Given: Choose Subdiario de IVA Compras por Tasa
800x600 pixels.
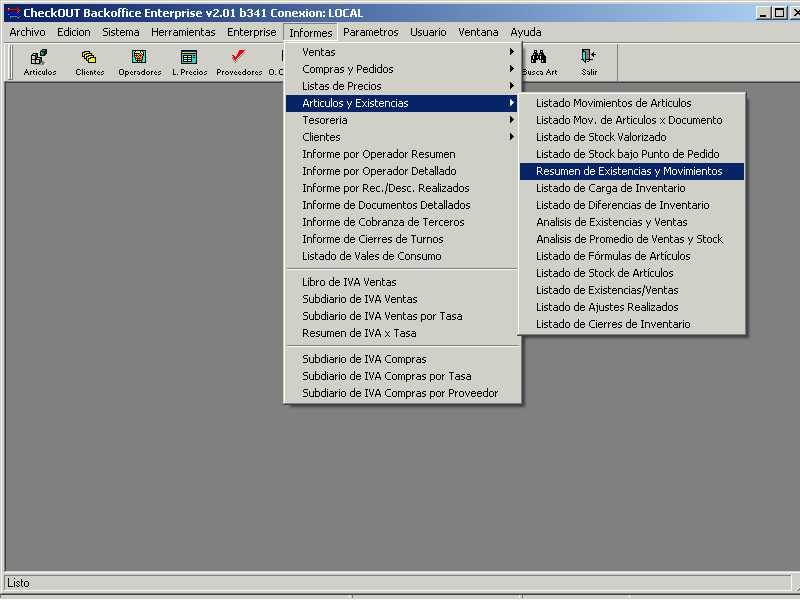Looking at the screenshot, I should [401, 376].
